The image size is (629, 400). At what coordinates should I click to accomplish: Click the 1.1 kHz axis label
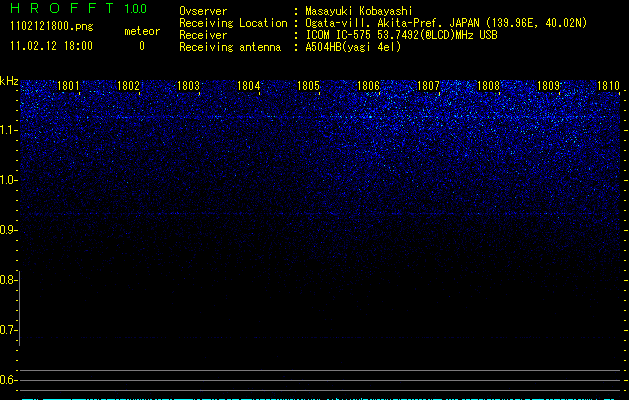8,130
